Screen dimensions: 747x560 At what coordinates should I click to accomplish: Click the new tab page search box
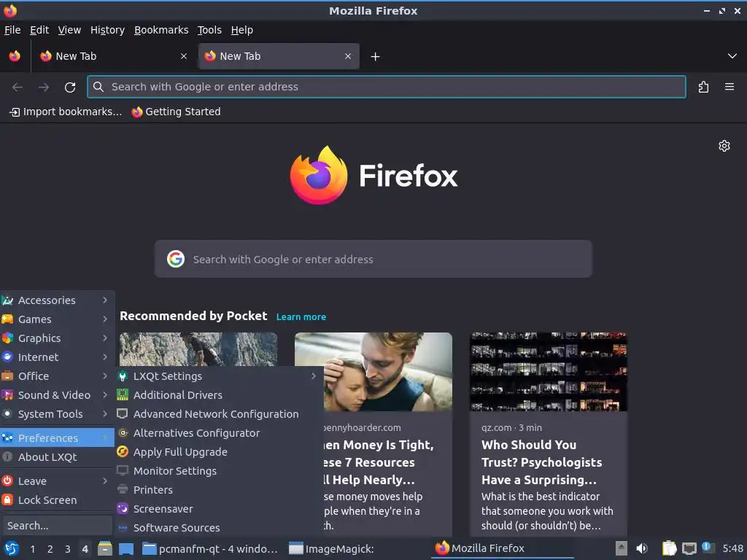click(x=373, y=259)
